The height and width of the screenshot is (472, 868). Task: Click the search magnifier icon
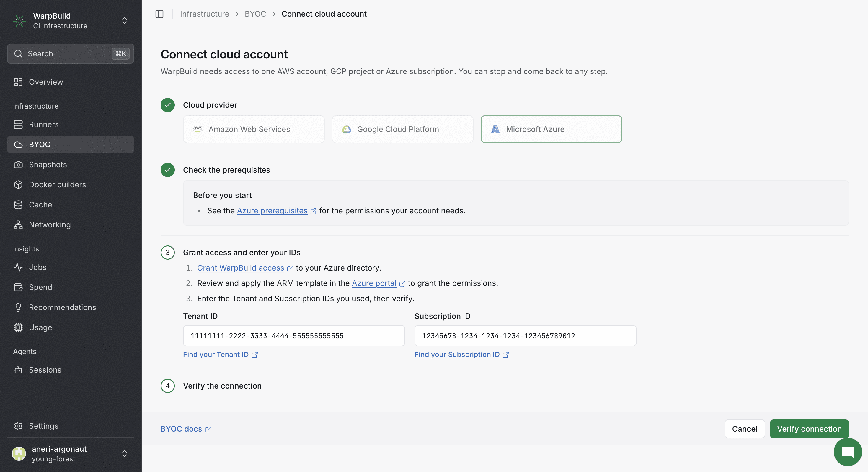(x=18, y=53)
